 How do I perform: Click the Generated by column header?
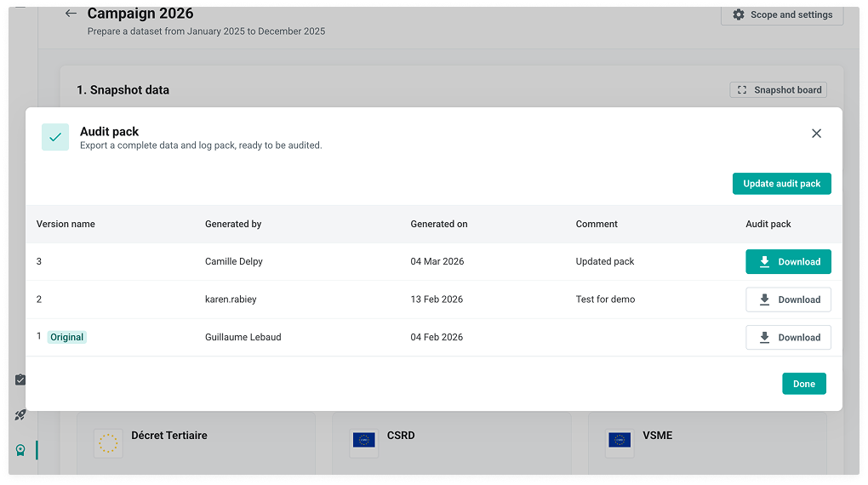point(233,225)
